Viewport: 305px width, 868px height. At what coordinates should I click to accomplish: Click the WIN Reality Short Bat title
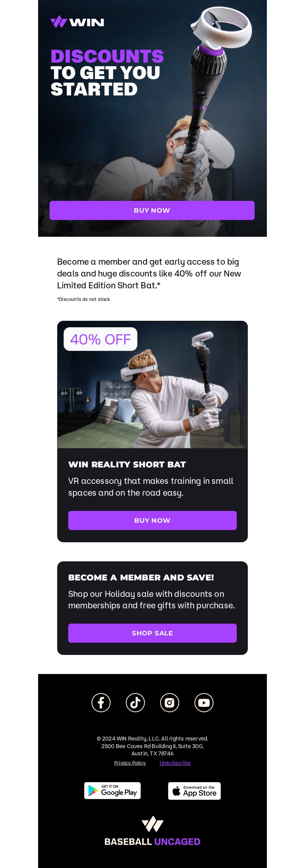coord(127,464)
